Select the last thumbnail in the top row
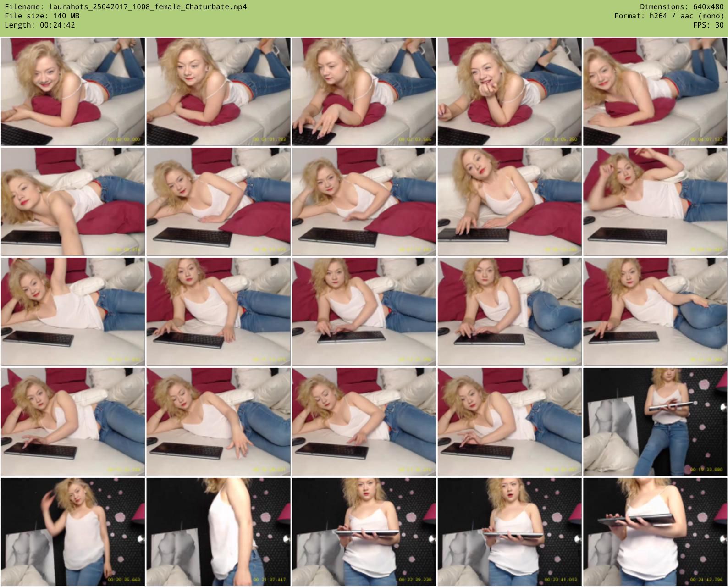The width and height of the screenshot is (728, 587). click(x=655, y=92)
